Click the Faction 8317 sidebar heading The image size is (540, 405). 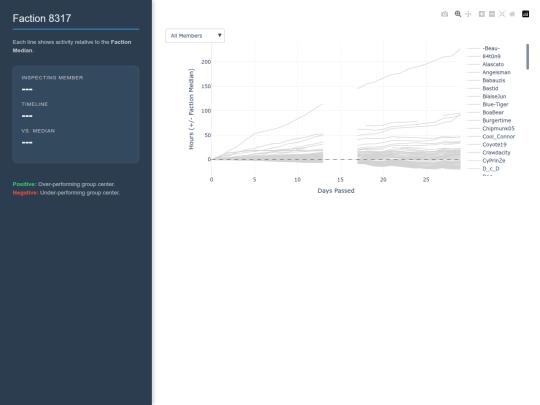[42, 18]
